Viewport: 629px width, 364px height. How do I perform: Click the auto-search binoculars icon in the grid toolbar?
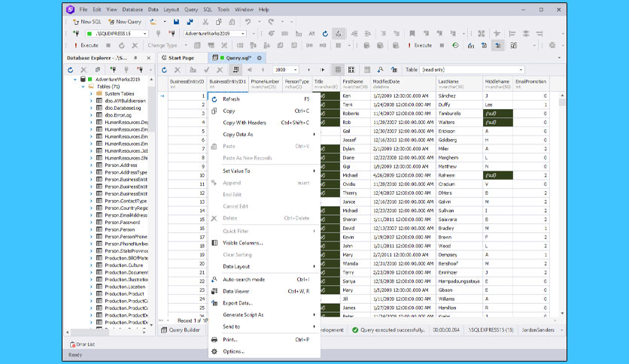coord(380,70)
